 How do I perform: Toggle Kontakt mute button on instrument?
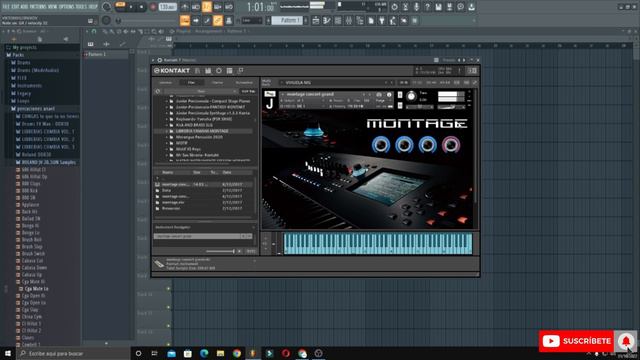point(400,105)
